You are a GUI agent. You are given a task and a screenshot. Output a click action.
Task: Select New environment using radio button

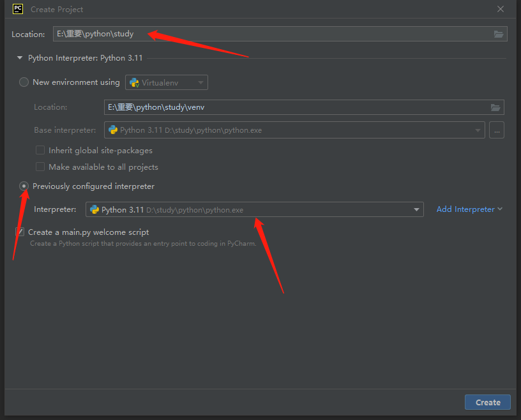pos(24,82)
